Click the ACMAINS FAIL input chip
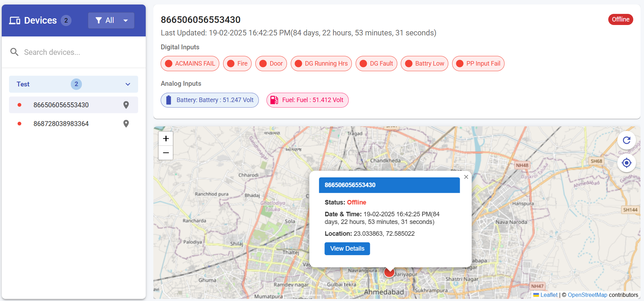Screen dimensions: 644x301 pos(190,64)
